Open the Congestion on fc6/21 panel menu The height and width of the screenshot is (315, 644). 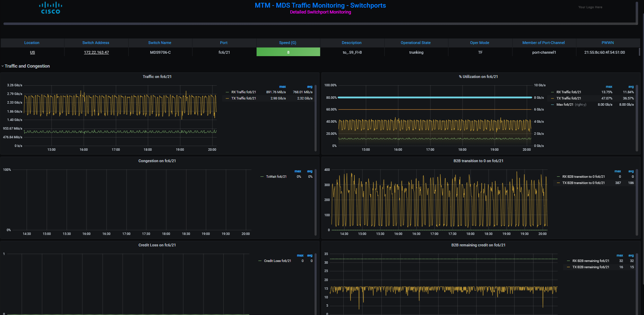pos(157,161)
